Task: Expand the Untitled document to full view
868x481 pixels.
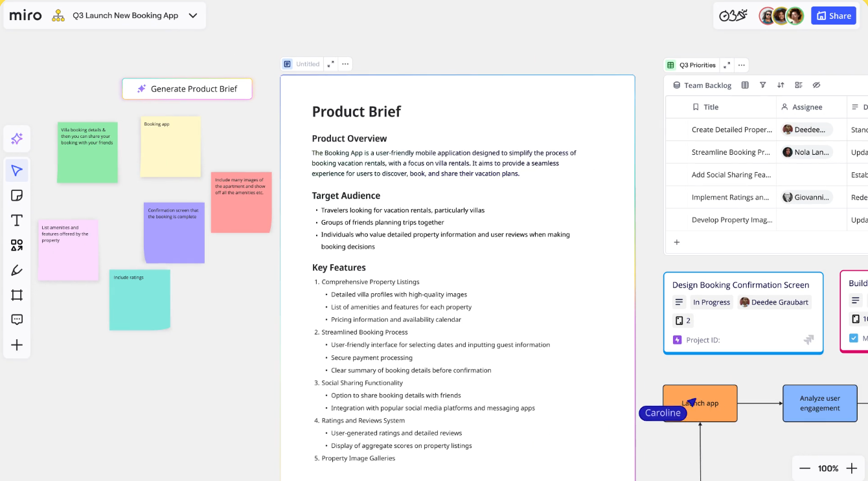Action: point(330,64)
